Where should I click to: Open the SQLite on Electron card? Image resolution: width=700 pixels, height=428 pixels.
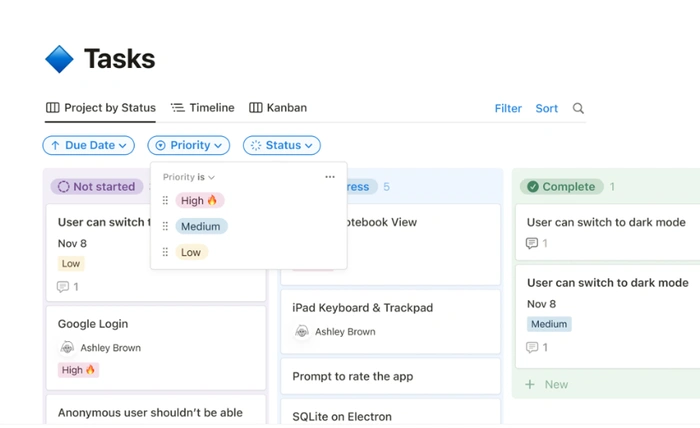pyautogui.click(x=390, y=413)
